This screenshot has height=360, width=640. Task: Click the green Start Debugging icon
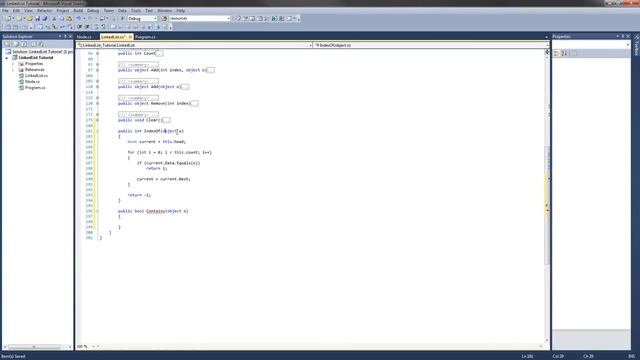[122, 18]
